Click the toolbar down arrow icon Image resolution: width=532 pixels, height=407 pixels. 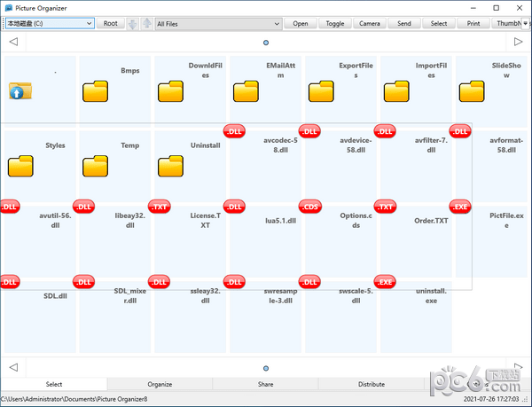coord(133,24)
